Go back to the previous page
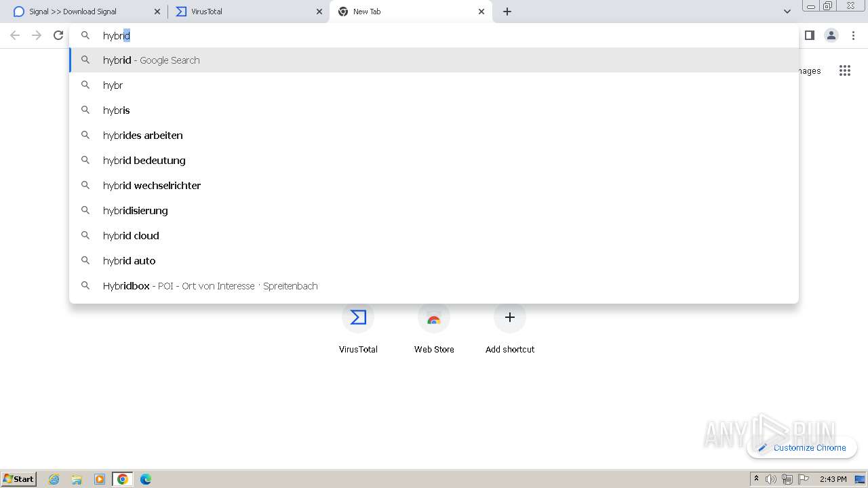The width and height of the screenshot is (868, 488). click(15, 35)
